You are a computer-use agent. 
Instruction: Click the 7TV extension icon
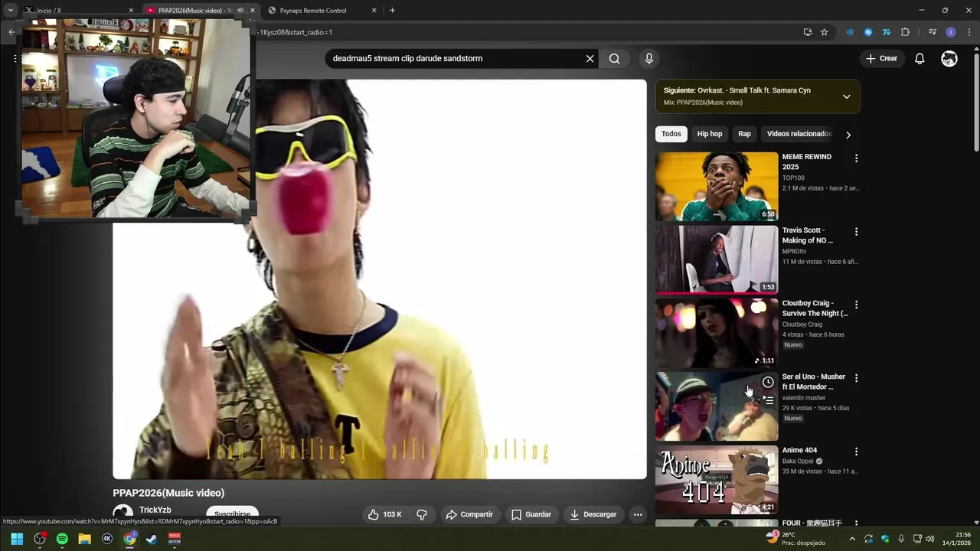pos(887,32)
